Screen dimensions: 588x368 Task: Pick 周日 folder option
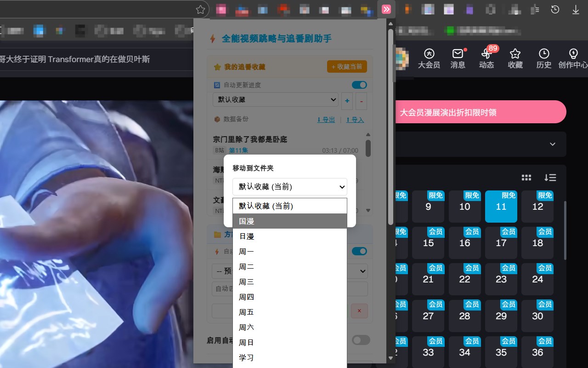point(289,343)
